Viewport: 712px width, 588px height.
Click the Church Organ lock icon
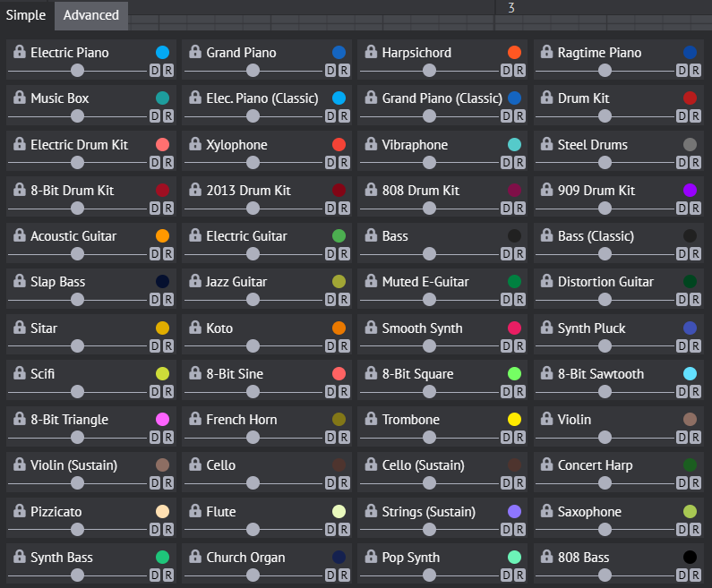[195, 557]
